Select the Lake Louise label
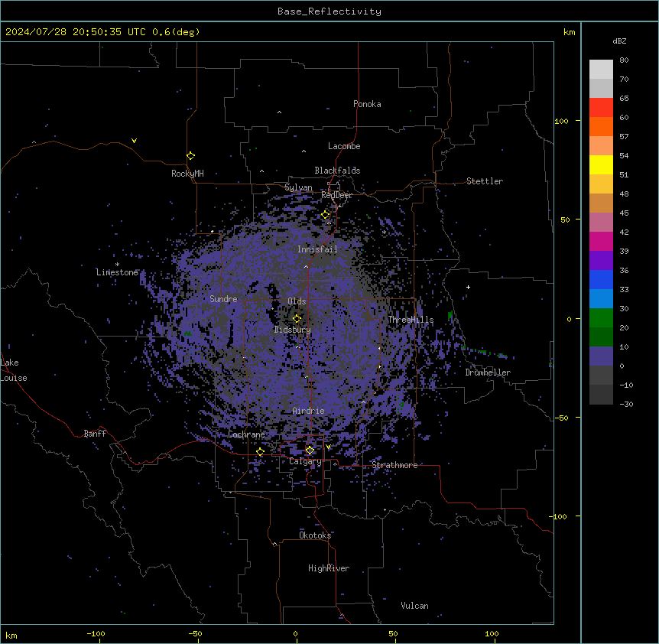Image resolution: width=659 pixels, height=644 pixels. [x=14, y=370]
